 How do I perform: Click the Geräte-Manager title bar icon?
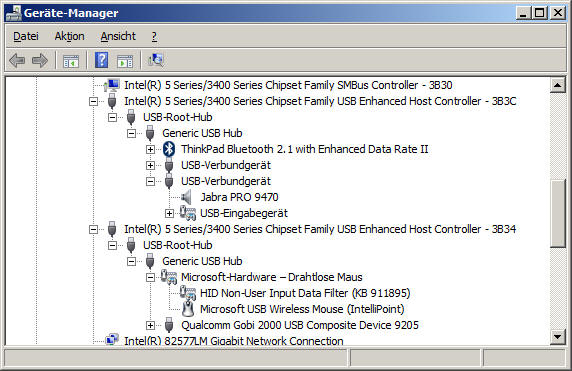click(13, 13)
